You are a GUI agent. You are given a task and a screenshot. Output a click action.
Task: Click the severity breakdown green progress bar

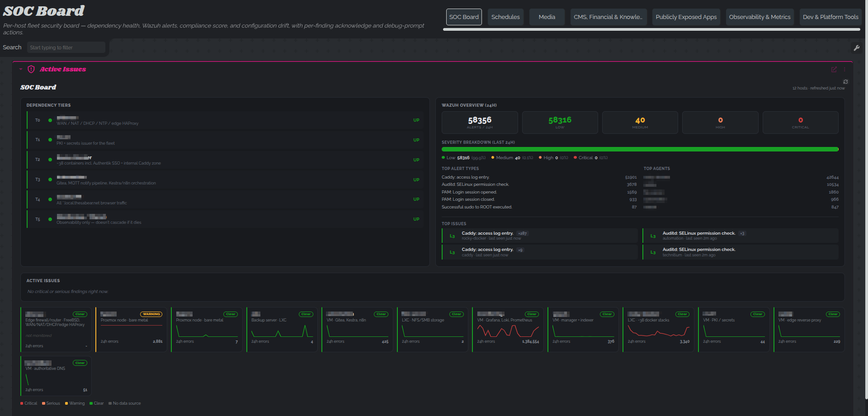[x=640, y=149]
